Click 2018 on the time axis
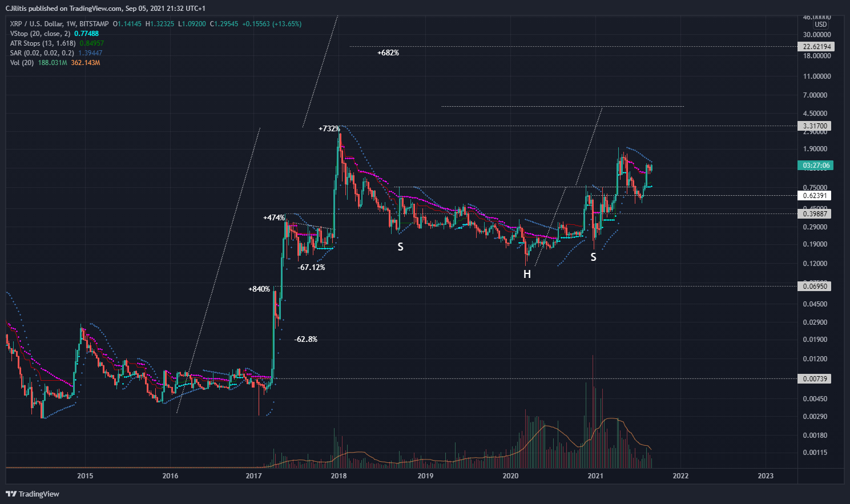 (x=339, y=476)
